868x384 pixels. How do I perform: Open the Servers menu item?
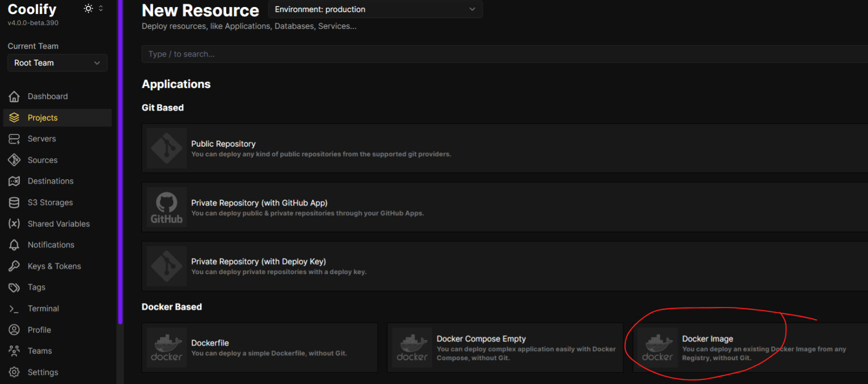pos(58,139)
